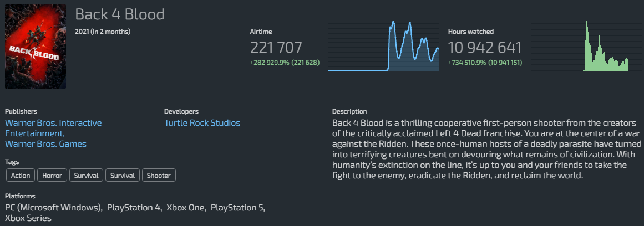Click the Back 4 Blood game title
This screenshot has width=644, height=226.
120,14
